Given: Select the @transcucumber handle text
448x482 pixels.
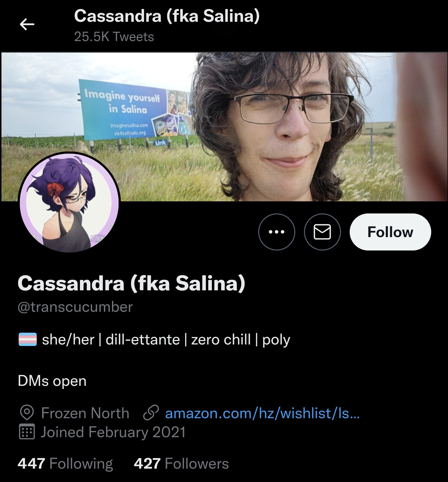Looking at the screenshot, I should coord(75,307).
